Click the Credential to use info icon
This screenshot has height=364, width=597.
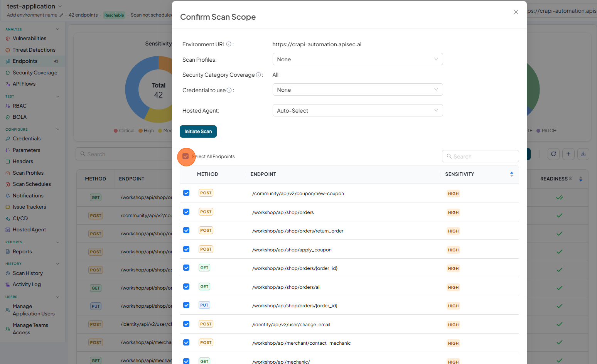(229, 90)
